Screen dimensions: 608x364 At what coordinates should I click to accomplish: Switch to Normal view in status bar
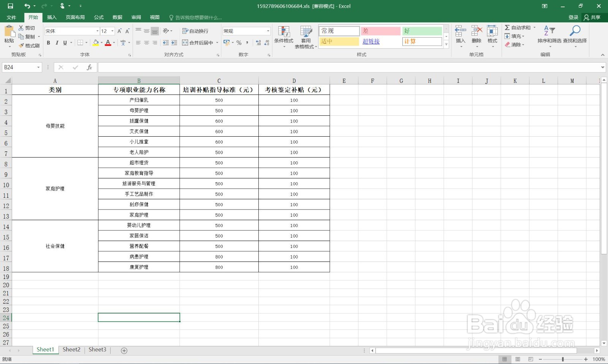[x=505, y=359]
